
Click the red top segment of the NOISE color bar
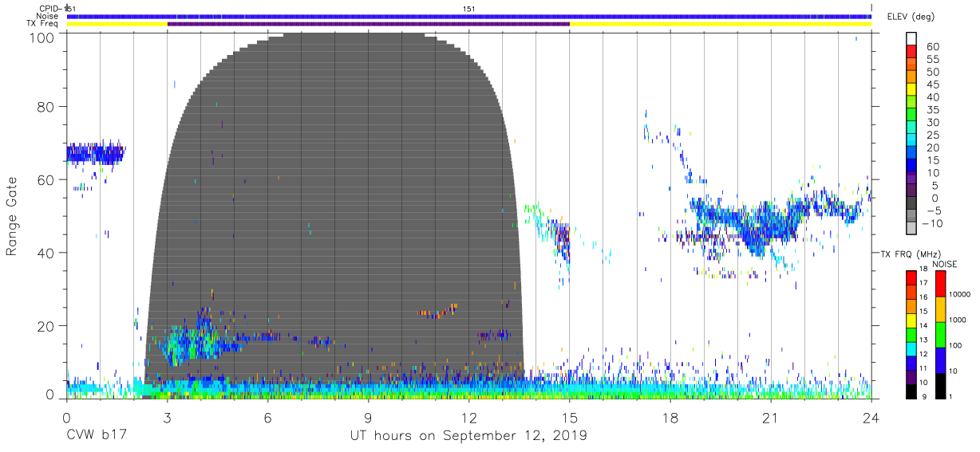939,284
